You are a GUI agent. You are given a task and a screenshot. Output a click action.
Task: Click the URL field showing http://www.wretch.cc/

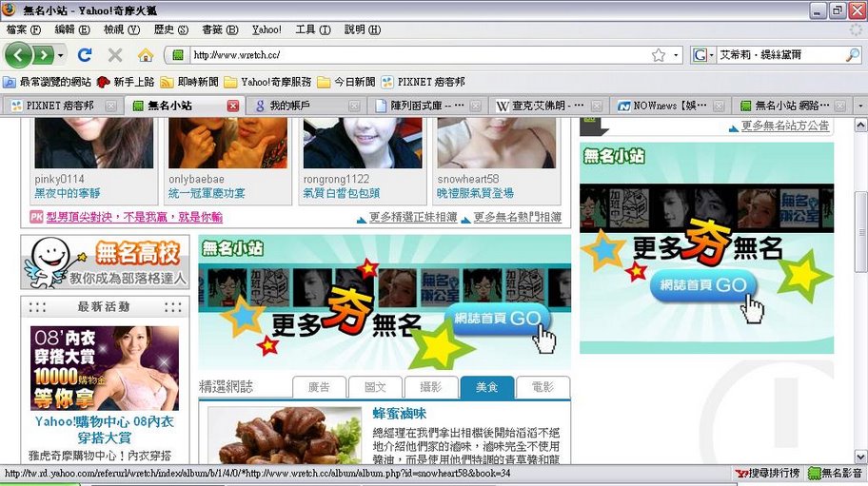point(420,55)
